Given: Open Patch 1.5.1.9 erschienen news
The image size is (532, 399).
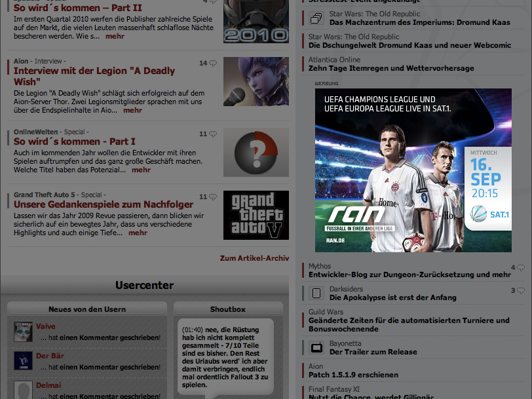Looking at the screenshot, I should pyautogui.click(x=353, y=375).
